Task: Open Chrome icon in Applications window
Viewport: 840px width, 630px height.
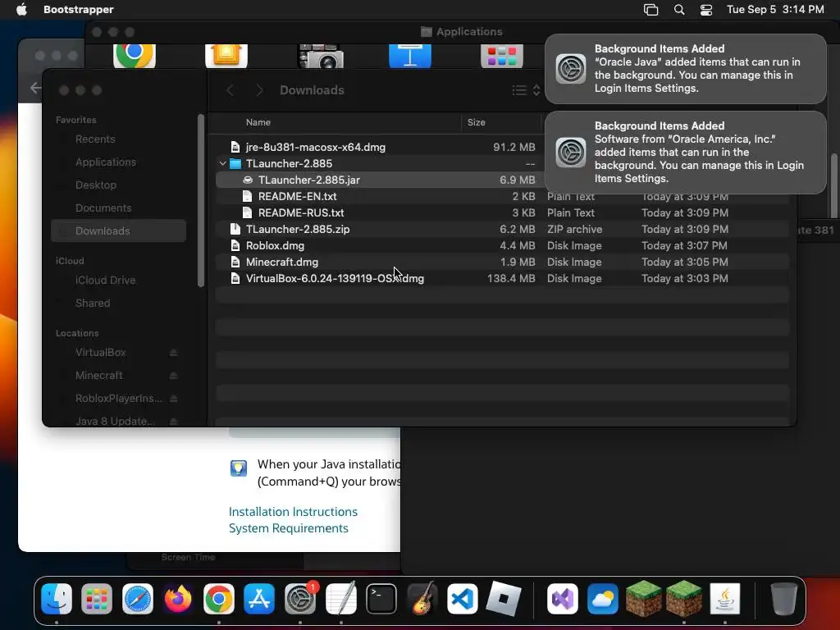Action: tap(135, 56)
